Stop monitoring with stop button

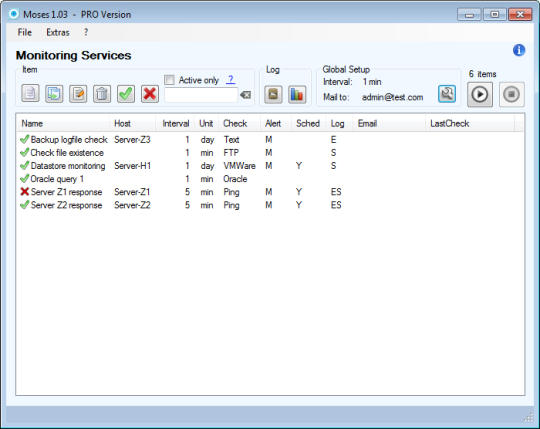512,94
